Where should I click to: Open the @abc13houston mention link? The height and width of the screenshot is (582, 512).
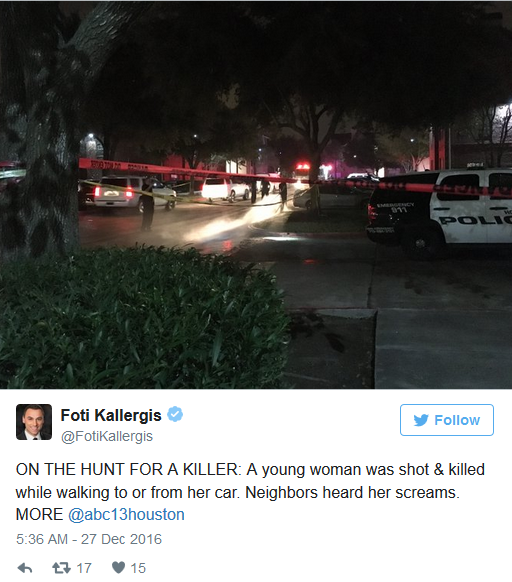(x=126, y=514)
